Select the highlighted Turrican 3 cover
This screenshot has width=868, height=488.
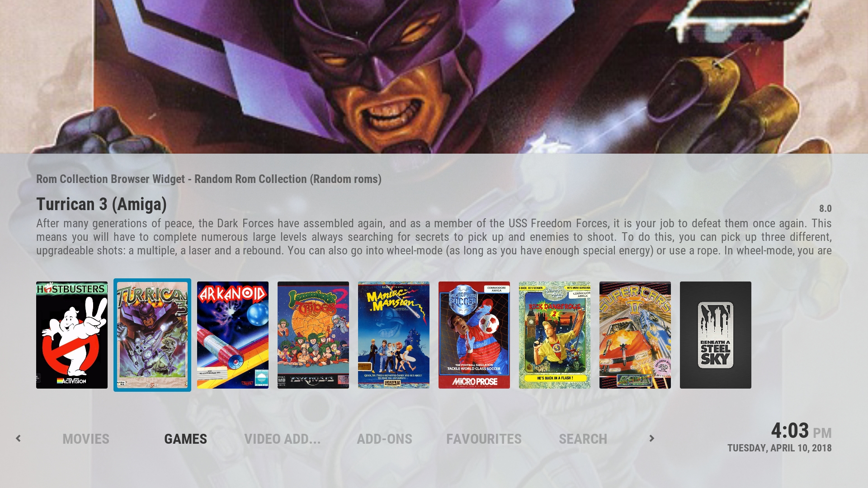[152, 335]
